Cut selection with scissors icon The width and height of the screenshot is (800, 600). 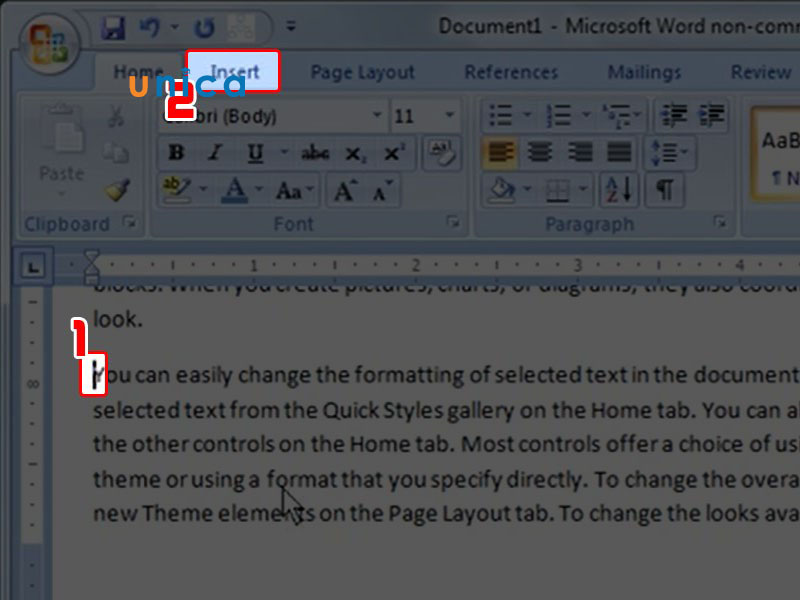pos(116,116)
